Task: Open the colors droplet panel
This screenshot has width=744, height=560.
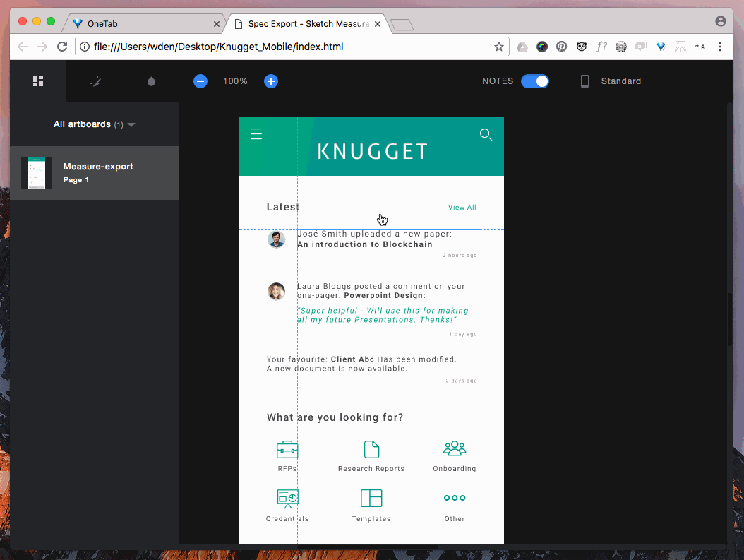Action: tap(151, 81)
